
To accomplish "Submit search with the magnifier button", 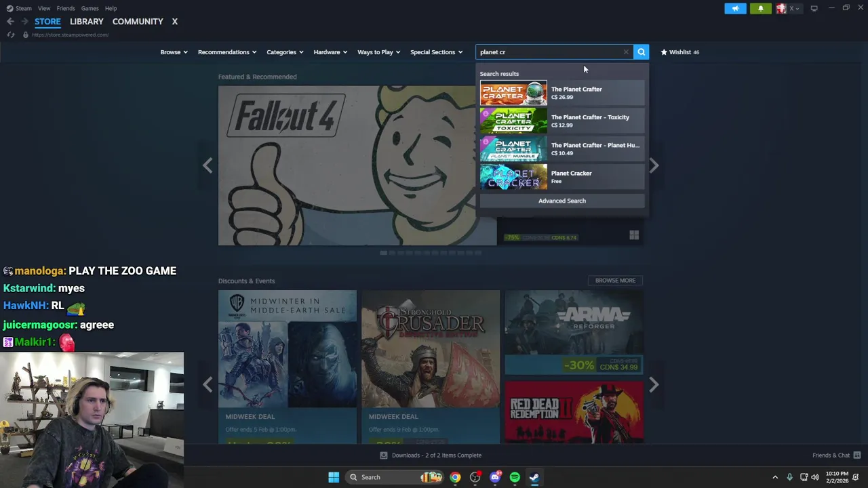I will tap(641, 52).
